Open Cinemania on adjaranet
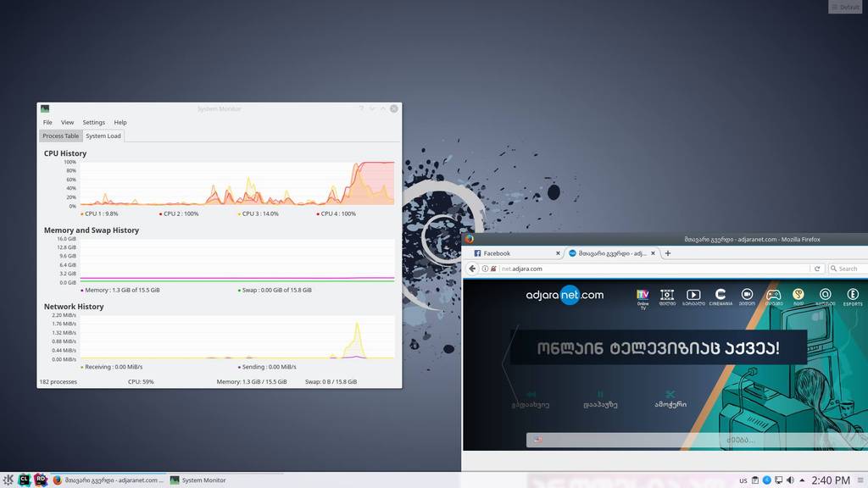Viewport: 868px width, 488px height. (x=721, y=297)
